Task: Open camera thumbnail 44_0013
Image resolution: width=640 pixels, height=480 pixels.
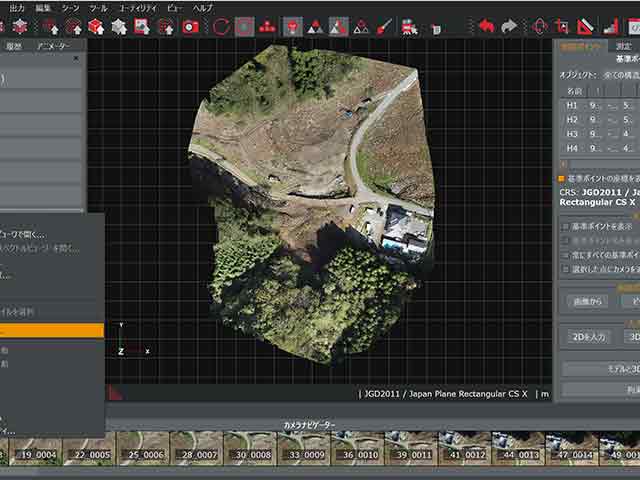Action: [518, 448]
